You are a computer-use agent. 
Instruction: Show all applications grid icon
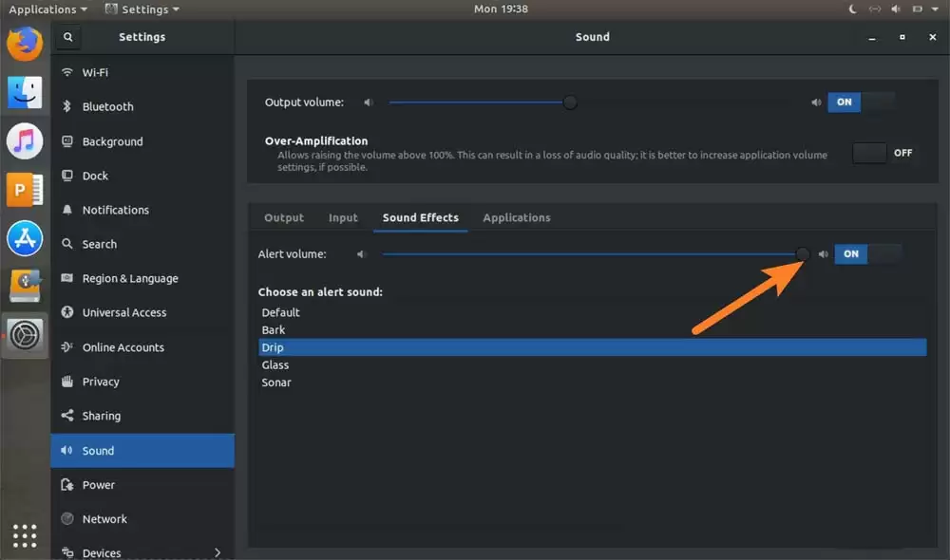(25, 535)
